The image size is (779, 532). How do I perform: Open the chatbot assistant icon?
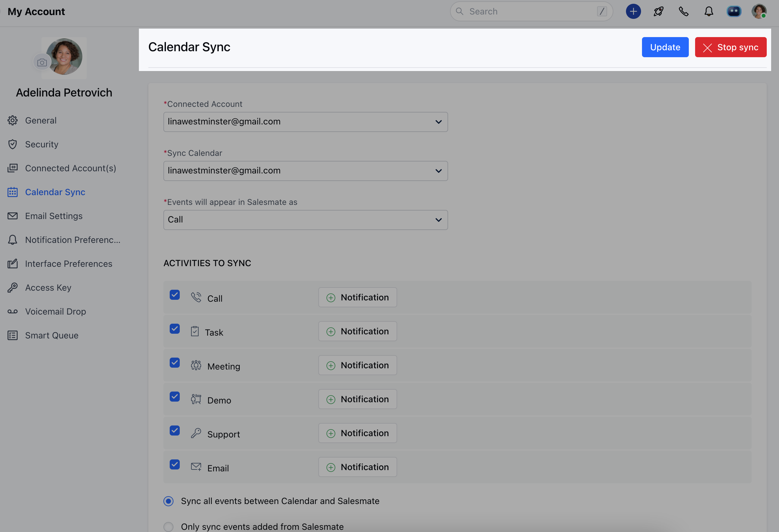(x=734, y=11)
